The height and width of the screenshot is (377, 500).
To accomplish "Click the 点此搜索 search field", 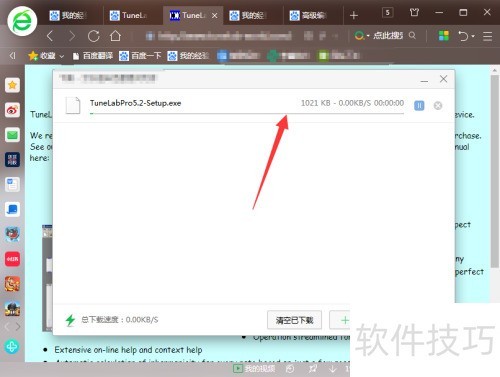I will pyautogui.click(x=388, y=35).
